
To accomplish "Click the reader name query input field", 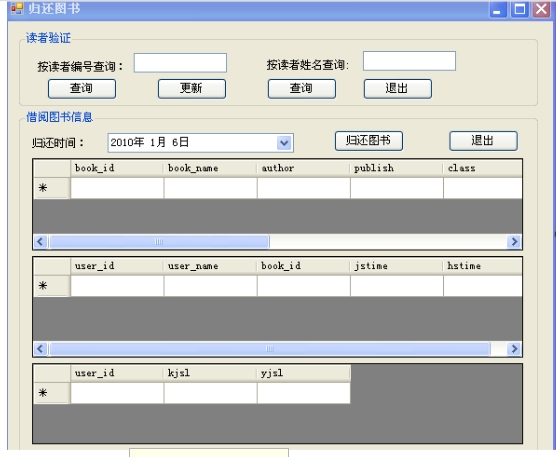I will 409,61.
